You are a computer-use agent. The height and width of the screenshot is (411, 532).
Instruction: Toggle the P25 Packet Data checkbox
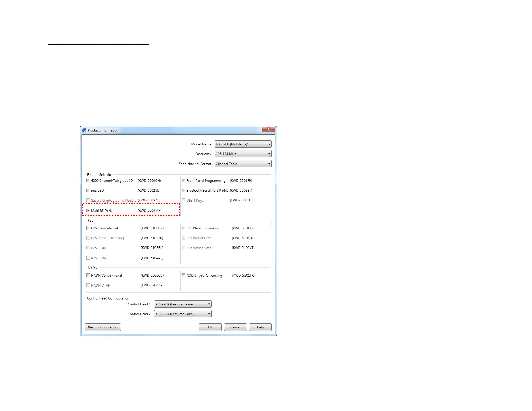(184, 238)
